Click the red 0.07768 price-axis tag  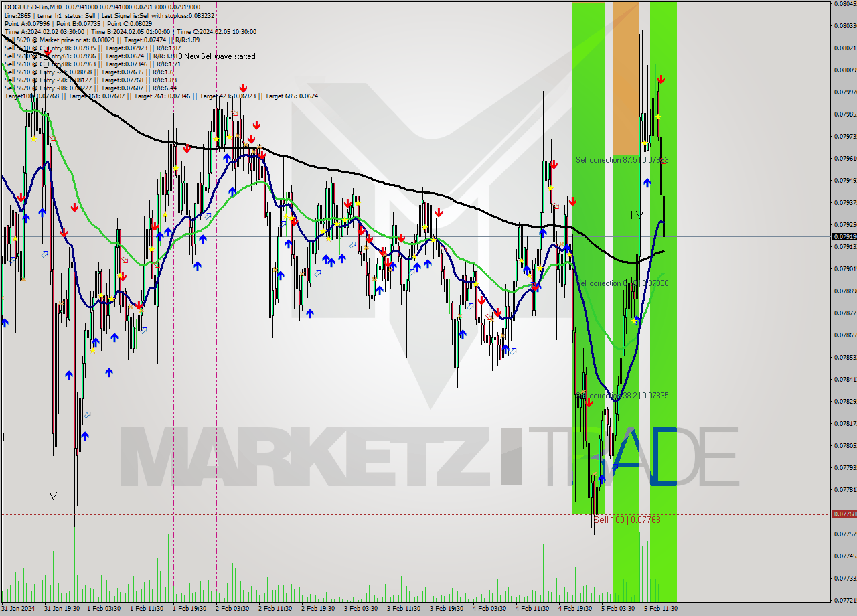pyautogui.click(x=844, y=514)
